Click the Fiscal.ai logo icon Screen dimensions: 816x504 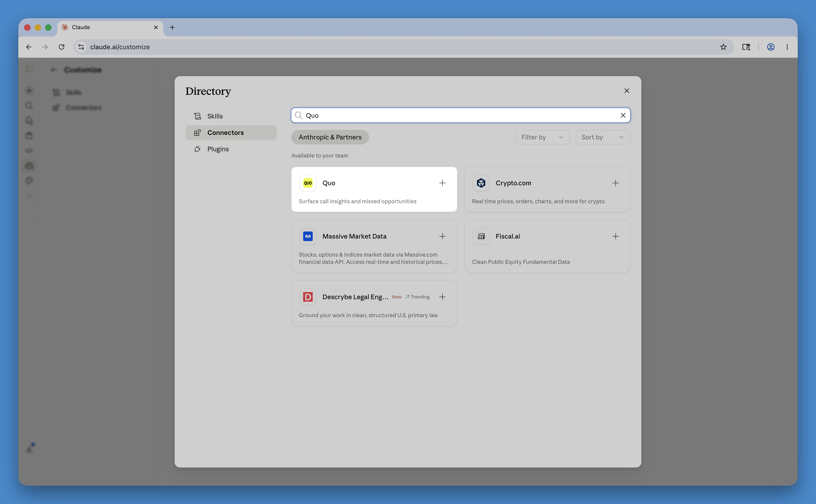(481, 236)
